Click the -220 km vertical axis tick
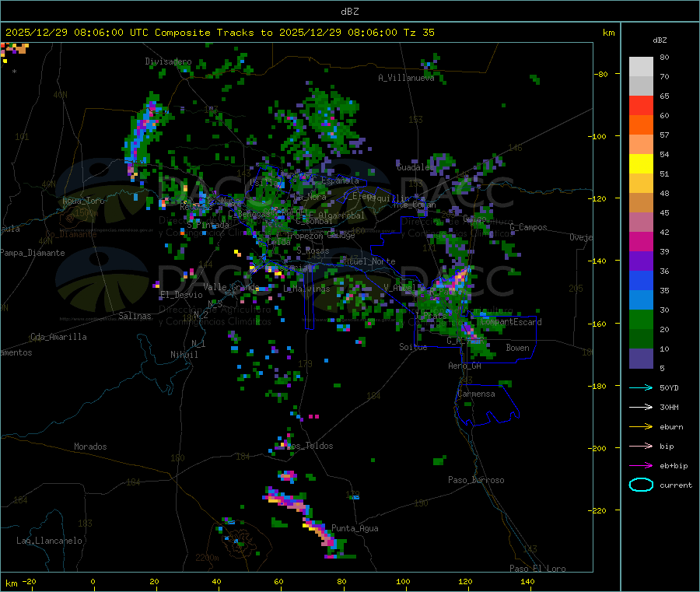The image size is (700, 592). point(599,511)
